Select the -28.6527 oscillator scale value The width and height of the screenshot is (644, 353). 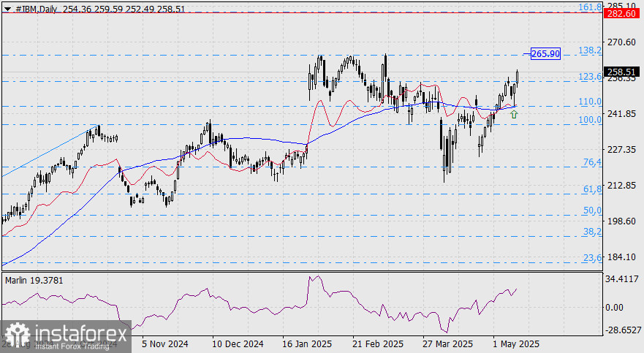point(623,330)
